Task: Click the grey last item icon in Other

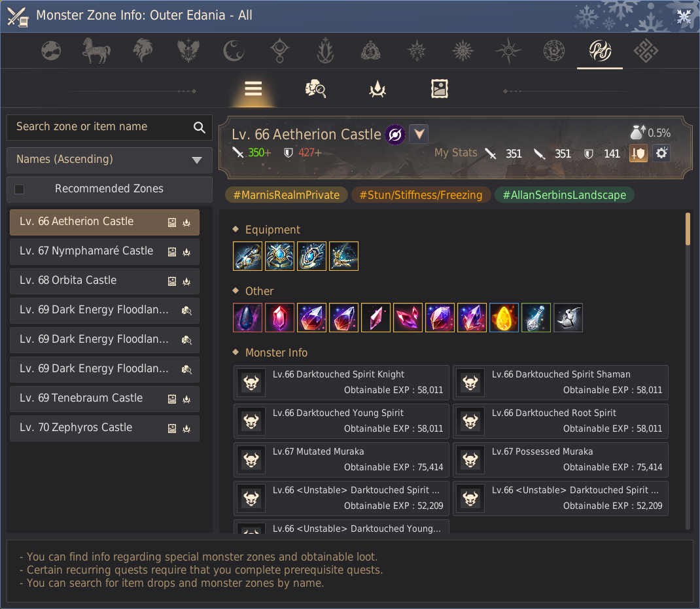Action: pyautogui.click(x=569, y=317)
